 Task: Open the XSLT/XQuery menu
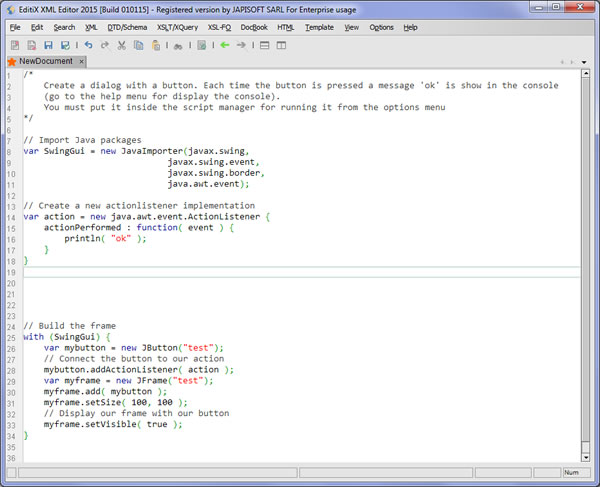click(x=178, y=28)
